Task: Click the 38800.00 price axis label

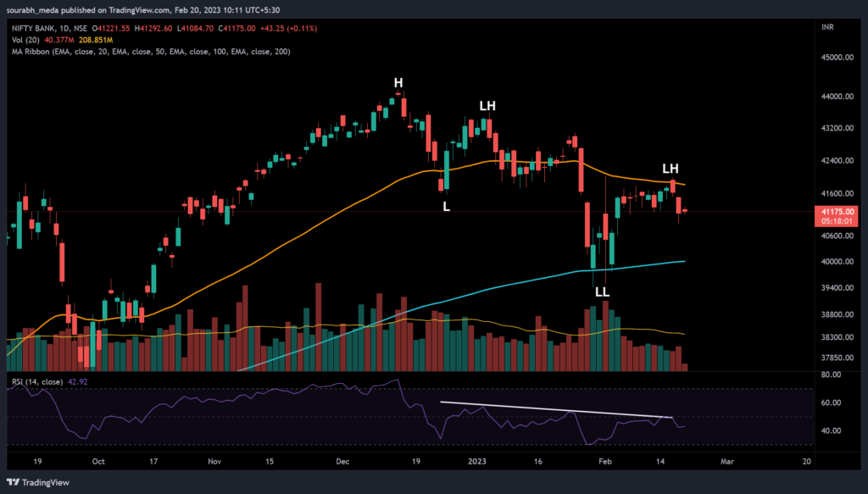Action: click(x=837, y=314)
